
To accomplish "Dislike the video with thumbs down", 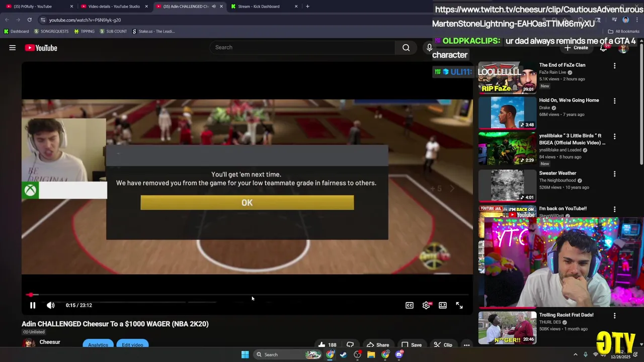I will (350, 345).
